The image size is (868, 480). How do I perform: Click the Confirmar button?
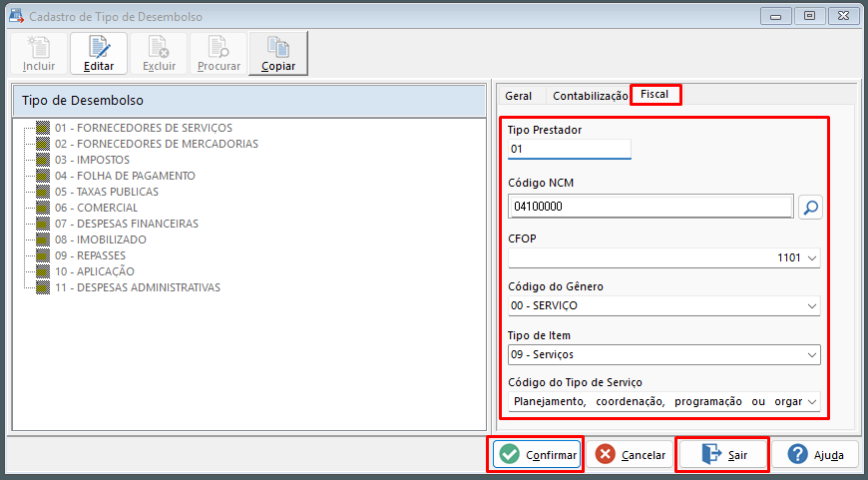(x=537, y=454)
